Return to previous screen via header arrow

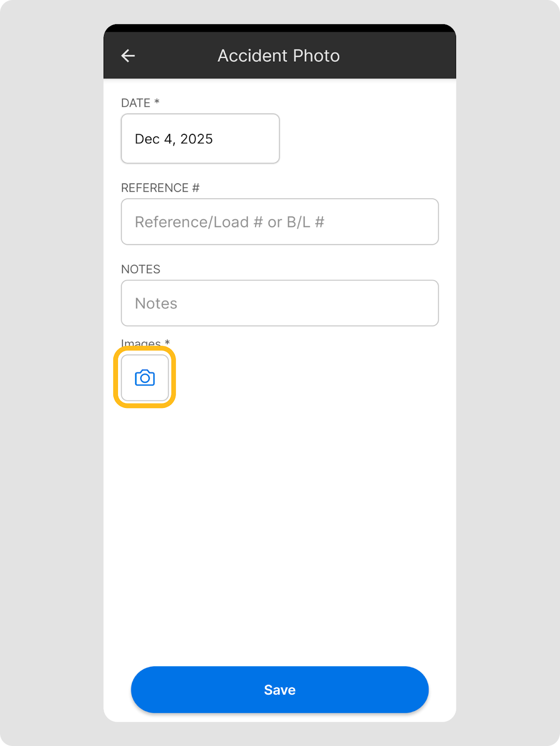[128, 56]
